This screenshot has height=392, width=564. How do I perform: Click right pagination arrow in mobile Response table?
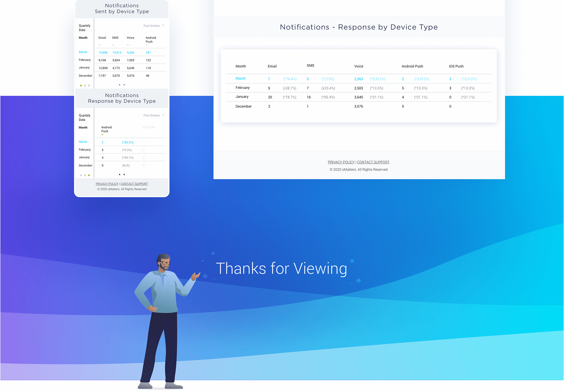pyautogui.click(x=124, y=175)
